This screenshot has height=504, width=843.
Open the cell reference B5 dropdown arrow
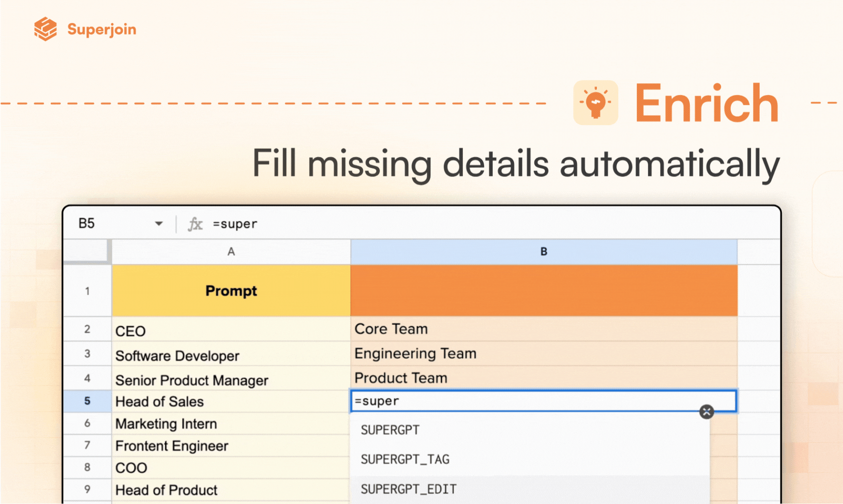tap(159, 224)
